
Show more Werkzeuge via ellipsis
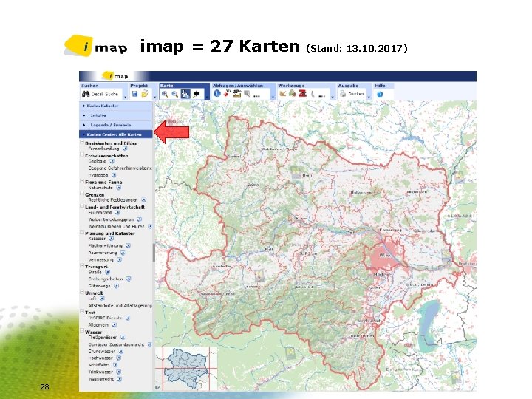322,96
